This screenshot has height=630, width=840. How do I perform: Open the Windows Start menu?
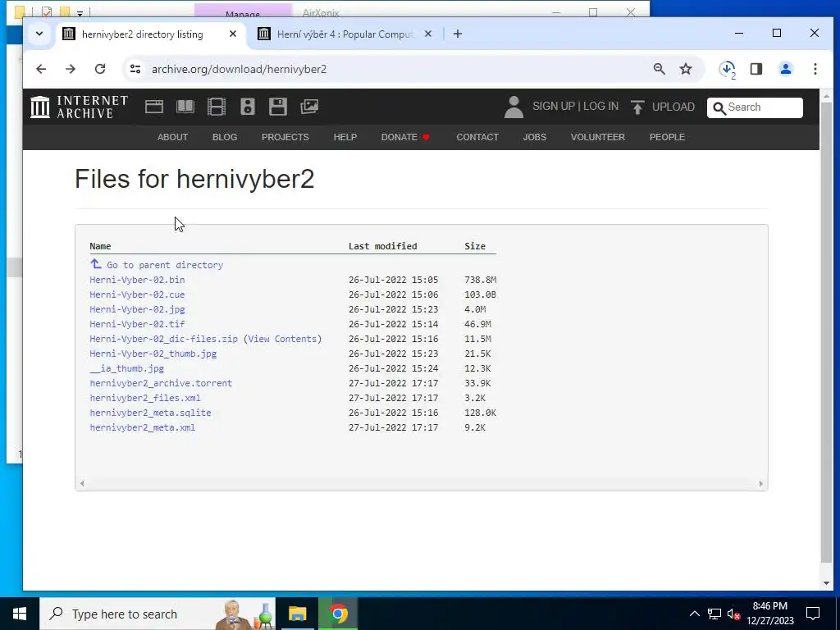point(20,614)
